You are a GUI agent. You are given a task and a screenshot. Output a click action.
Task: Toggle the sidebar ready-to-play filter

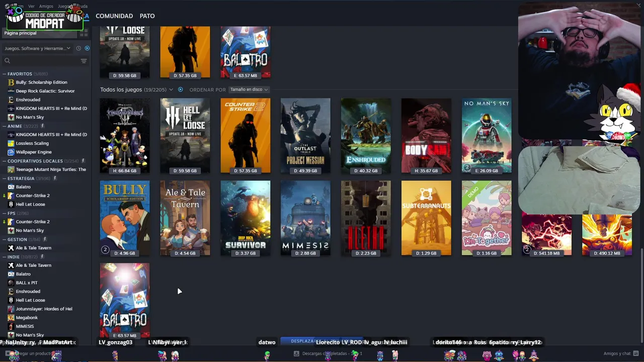[x=87, y=48]
